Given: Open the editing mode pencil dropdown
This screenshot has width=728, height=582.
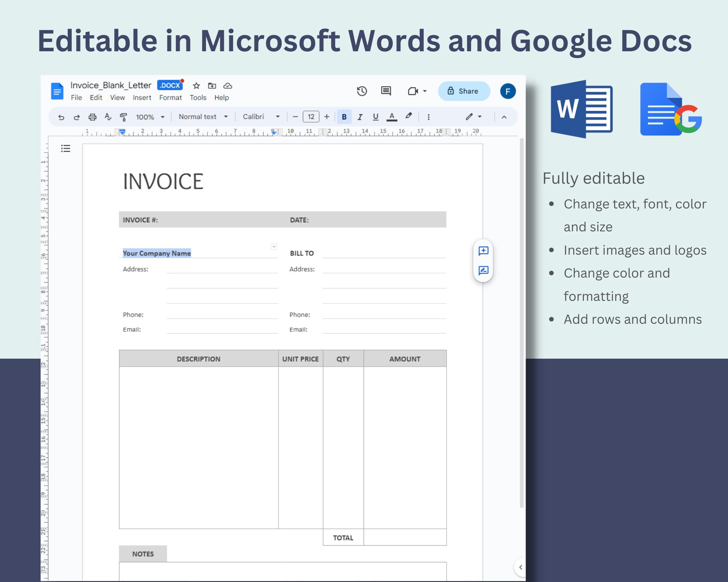Looking at the screenshot, I should click(474, 117).
